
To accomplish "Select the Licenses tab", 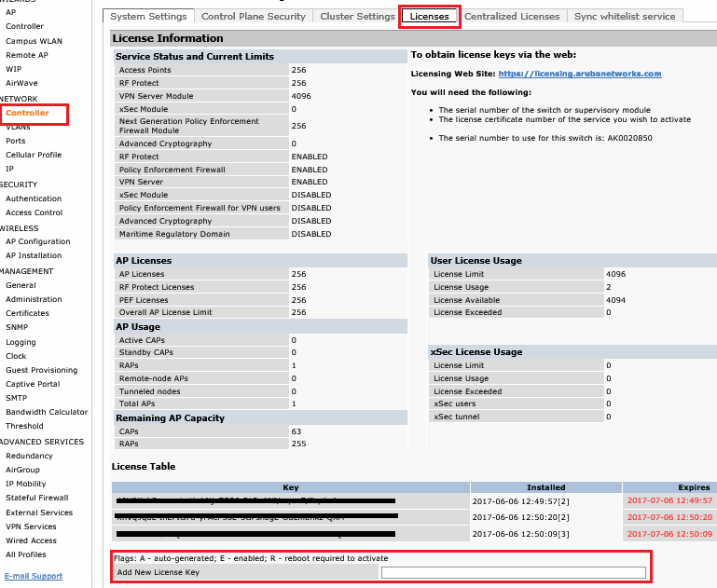I will [430, 17].
